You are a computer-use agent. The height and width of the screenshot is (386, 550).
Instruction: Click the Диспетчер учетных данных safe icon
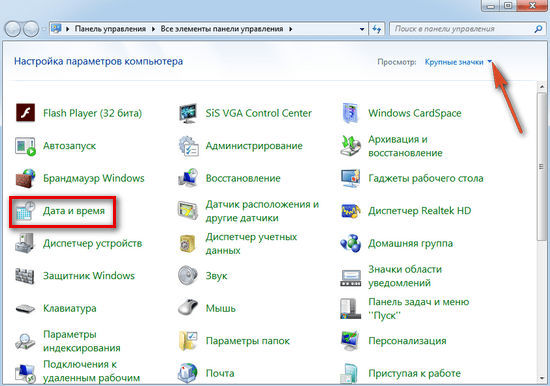(x=188, y=244)
